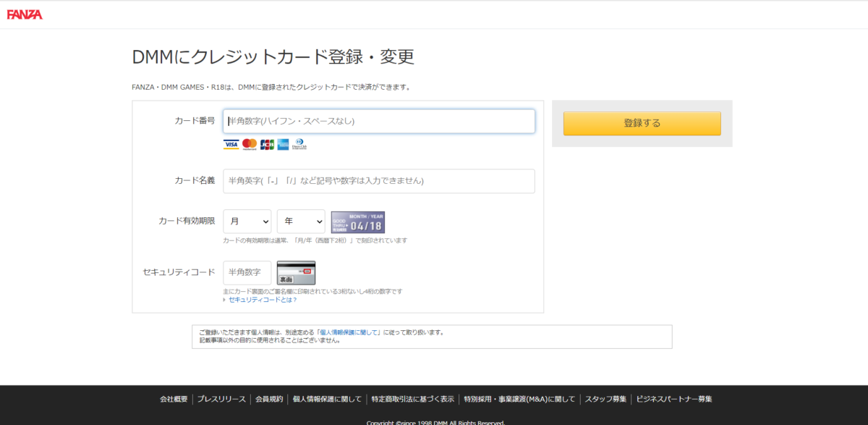The width and height of the screenshot is (868, 425).
Task: Focus the カード名義 input field
Action: click(379, 181)
